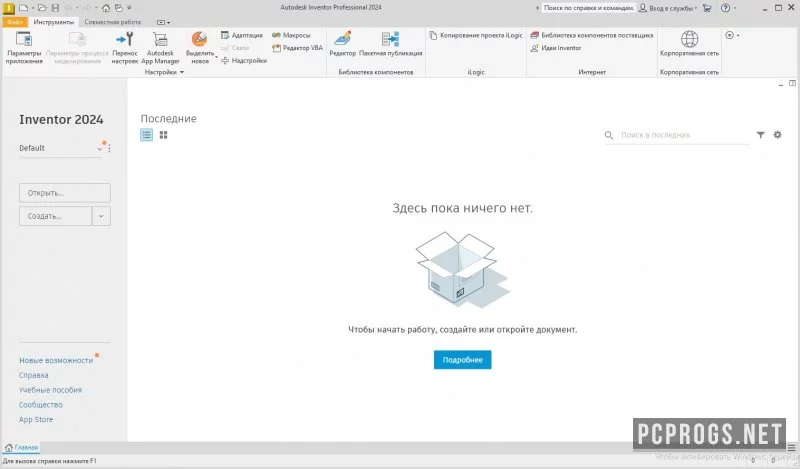Click the Выделить новое button
The height and width of the screenshot is (469, 800).
click(x=199, y=47)
